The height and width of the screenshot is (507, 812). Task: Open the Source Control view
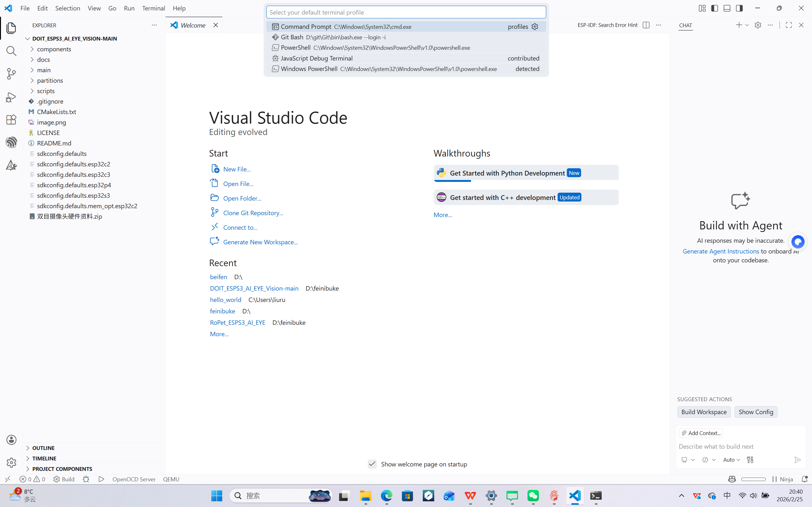click(x=11, y=74)
